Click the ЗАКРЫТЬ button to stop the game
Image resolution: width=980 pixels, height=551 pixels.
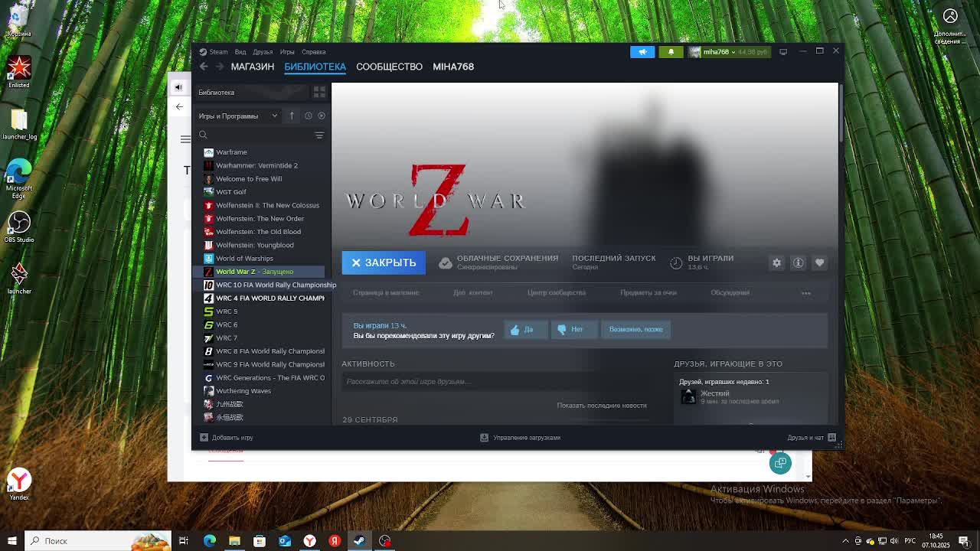[x=384, y=262]
